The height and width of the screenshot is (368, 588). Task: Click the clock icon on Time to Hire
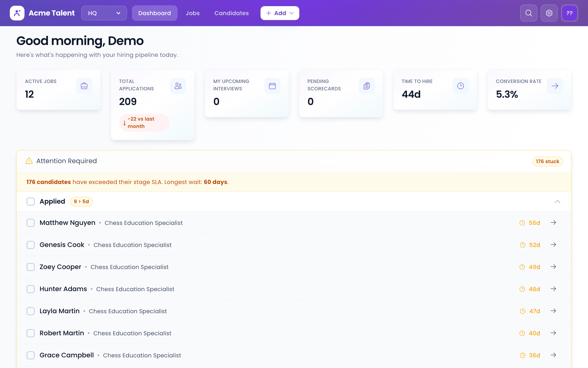pyautogui.click(x=461, y=86)
